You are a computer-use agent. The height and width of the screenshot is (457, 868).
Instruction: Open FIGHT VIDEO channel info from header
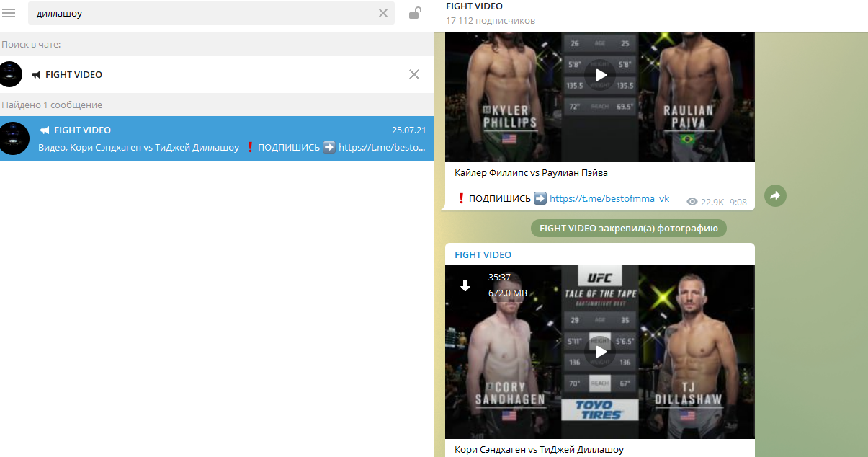tap(474, 6)
